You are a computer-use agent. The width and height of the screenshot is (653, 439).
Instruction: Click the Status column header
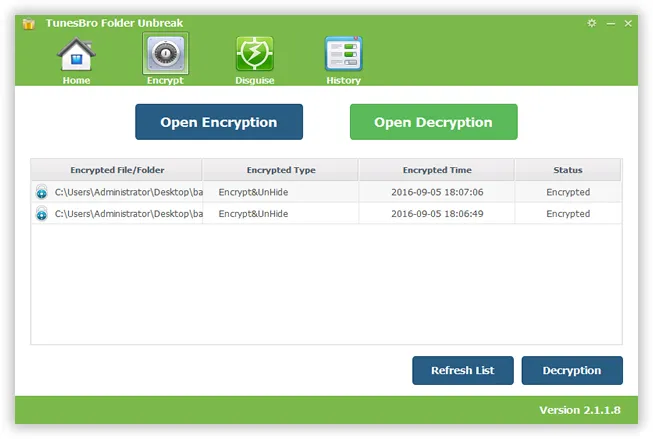pos(568,170)
